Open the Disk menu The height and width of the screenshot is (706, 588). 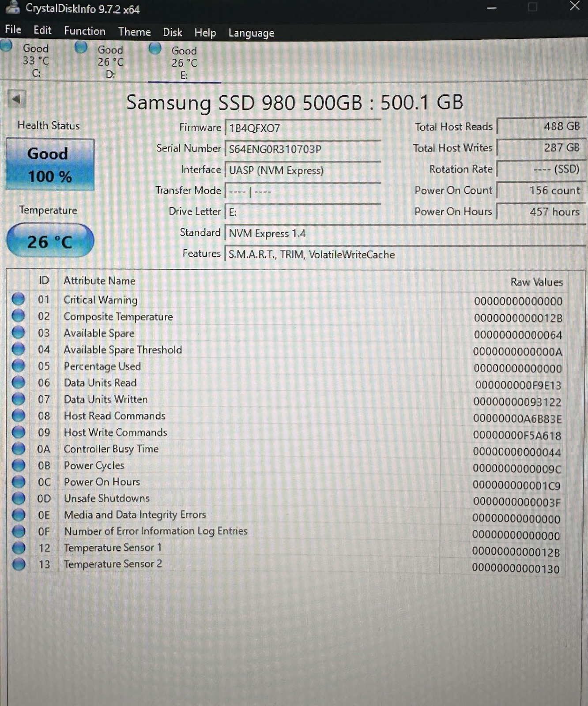click(172, 32)
